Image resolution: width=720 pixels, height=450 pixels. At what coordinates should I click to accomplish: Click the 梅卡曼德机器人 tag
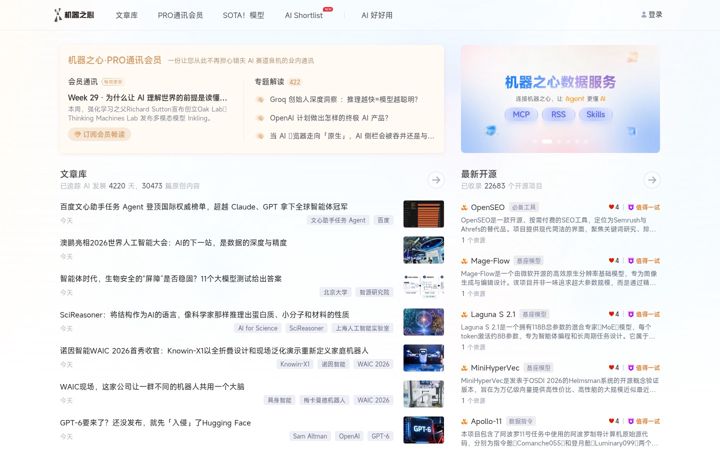pyautogui.click(x=324, y=400)
